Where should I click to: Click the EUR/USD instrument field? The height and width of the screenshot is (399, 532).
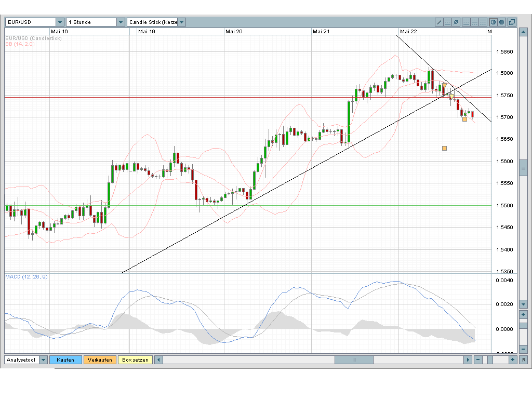[x=31, y=22]
